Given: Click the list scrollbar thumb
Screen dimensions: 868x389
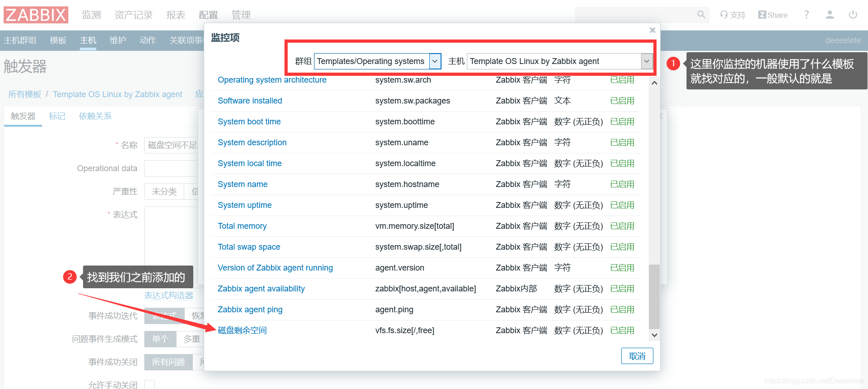Looking at the screenshot, I should (654, 296).
